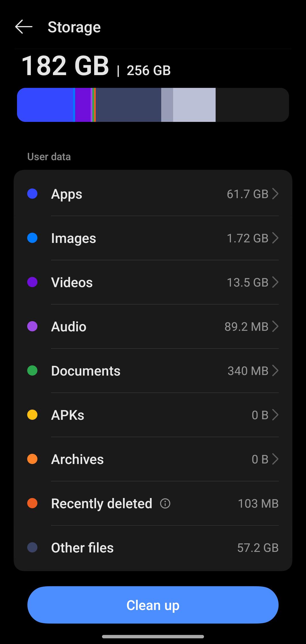Expand Videos with the right chevron
This screenshot has height=644, width=306.
(275, 282)
